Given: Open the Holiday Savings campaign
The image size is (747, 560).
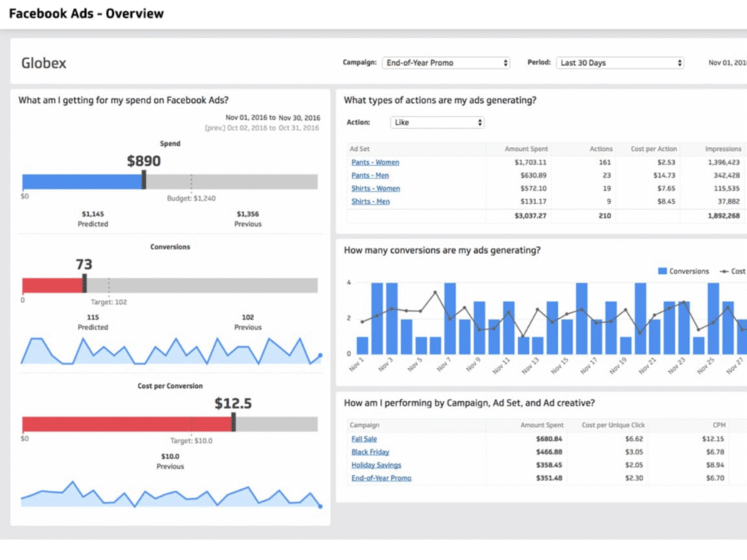Looking at the screenshot, I should pyautogui.click(x=376, y=464).
